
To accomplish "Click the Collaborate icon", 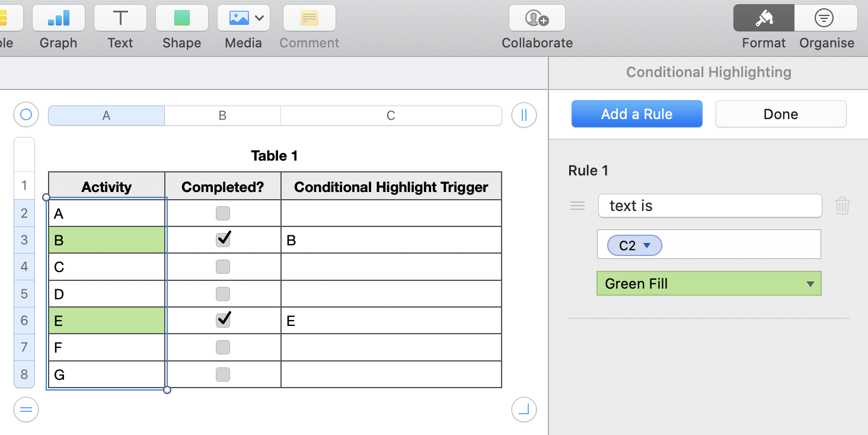I will click(537, 18).
